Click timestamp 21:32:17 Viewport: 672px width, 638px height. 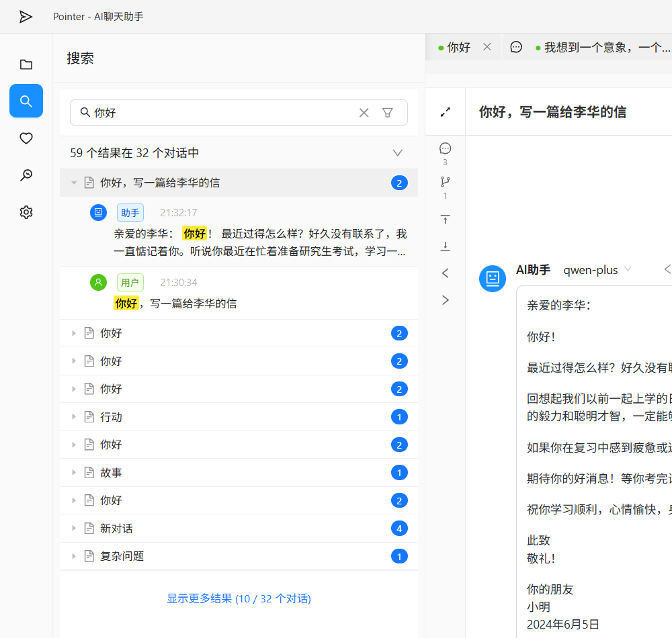pos(178,213)
